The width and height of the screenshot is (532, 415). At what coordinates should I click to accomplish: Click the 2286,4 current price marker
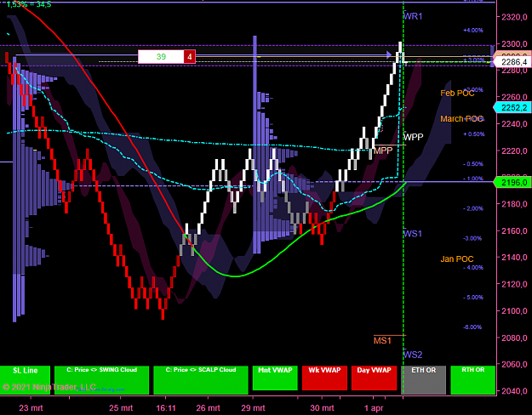click(x=513, y=62)
